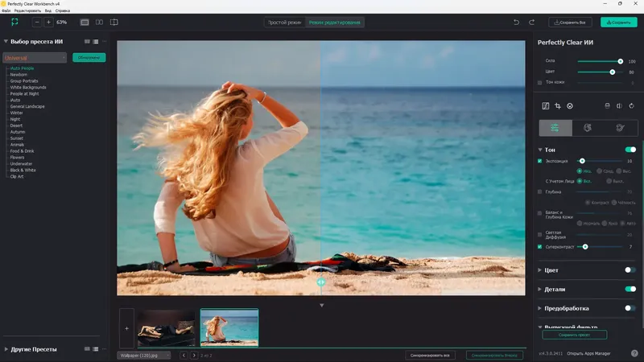
Task: Click the rotate image icon
Action: click(632, 106)
